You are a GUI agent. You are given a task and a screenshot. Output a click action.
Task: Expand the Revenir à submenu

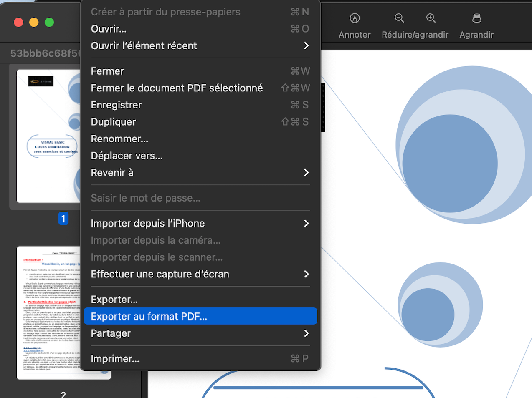[200, 173]
